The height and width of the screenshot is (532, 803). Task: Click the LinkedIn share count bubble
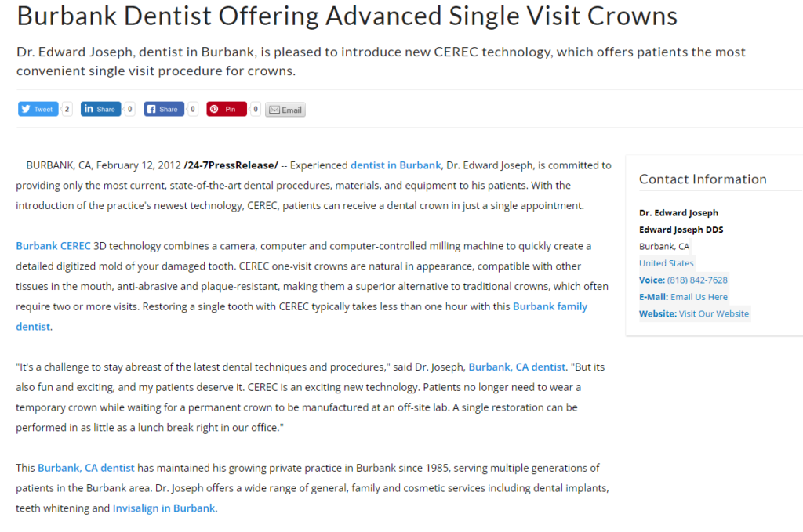129,110
